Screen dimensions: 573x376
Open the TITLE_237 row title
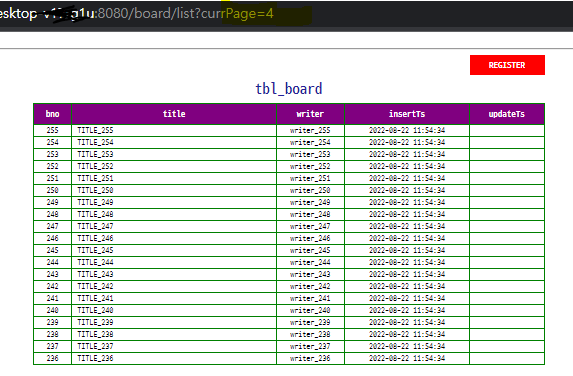(x=95, y=346)
